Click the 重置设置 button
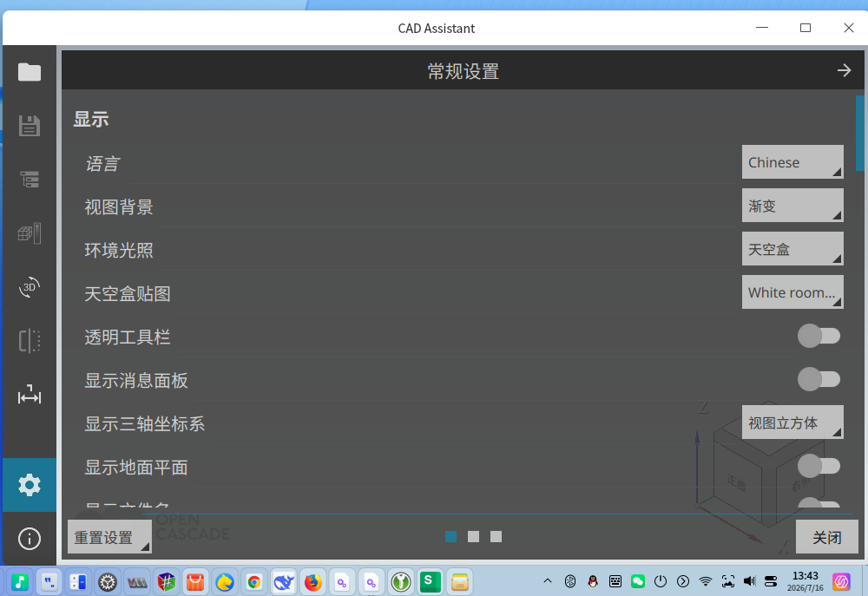The height and width of the screenshot is (596, 868). [109, 537]
